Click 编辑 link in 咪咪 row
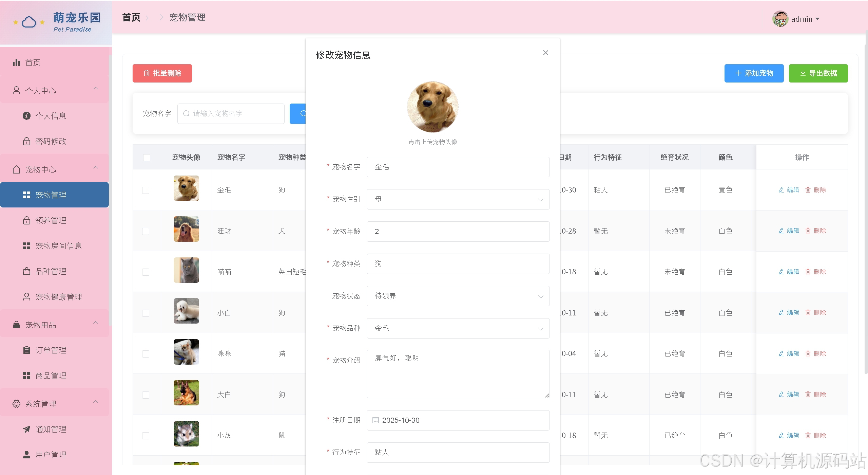 tap(789, 353)
